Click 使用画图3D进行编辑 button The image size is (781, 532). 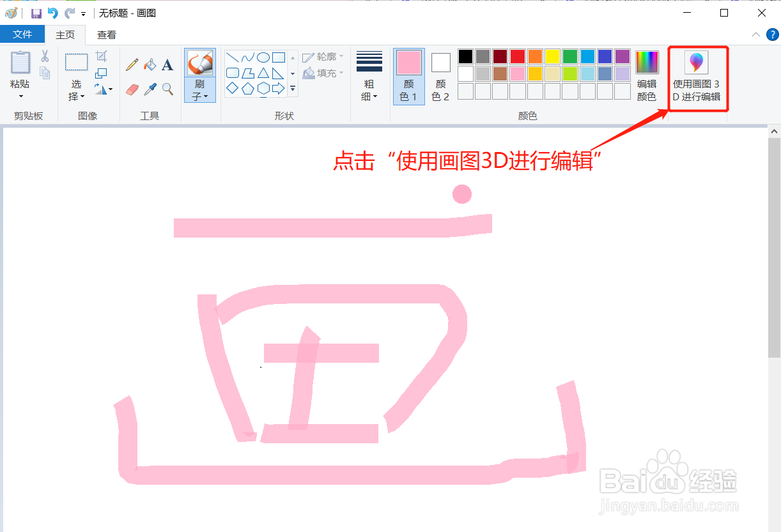point(697,75)
